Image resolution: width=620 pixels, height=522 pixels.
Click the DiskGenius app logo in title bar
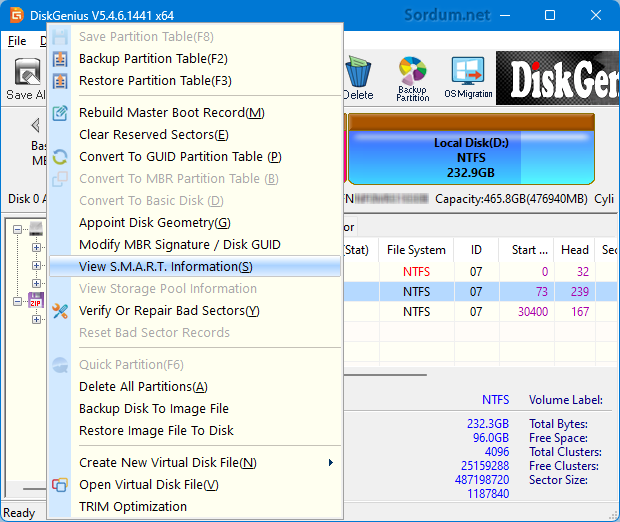click(17, 15)
